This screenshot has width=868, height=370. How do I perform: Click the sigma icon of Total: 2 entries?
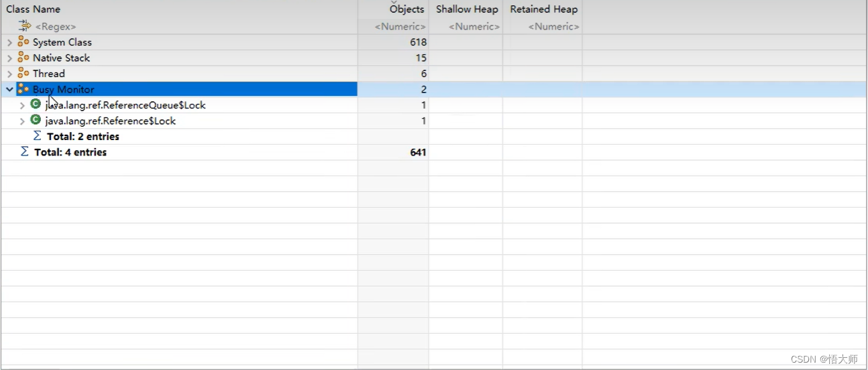38,135
